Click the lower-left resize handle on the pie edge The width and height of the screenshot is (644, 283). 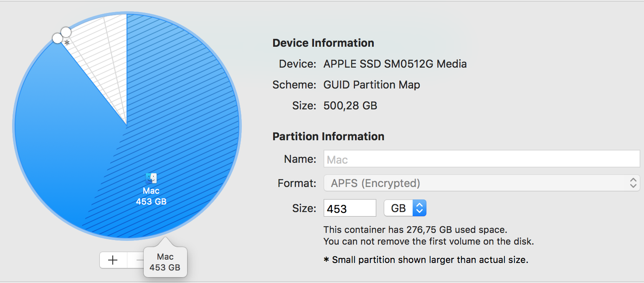[57, 38]
